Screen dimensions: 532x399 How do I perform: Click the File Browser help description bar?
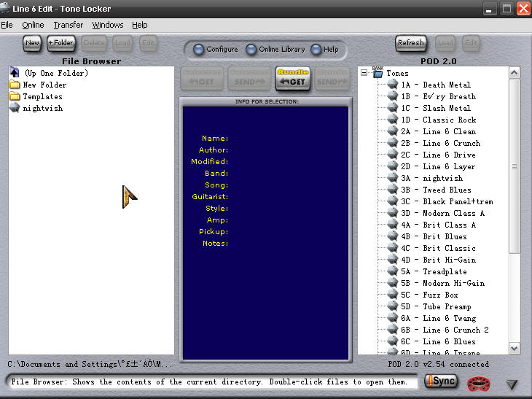tap(212, 381)
